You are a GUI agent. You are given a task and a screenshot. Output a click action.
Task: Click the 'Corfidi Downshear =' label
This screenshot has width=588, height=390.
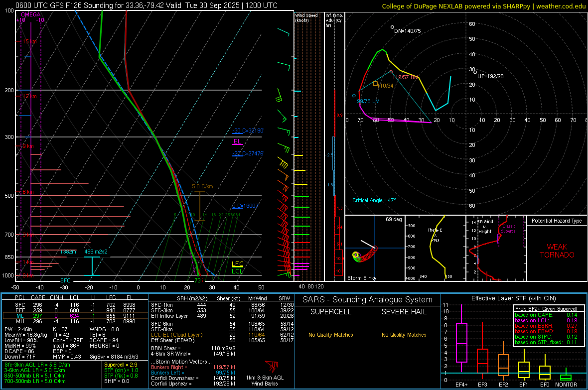coord(175,379)
